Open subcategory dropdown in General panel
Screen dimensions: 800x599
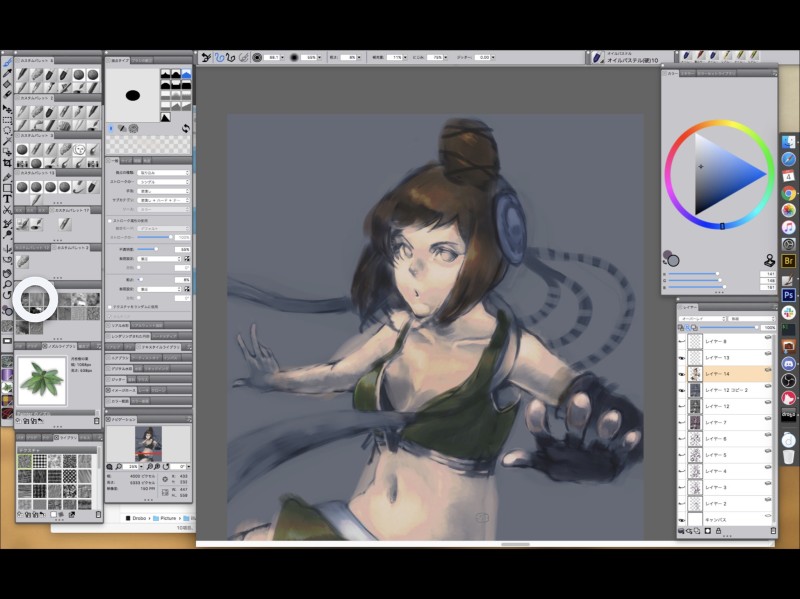[x=163, y=201]
